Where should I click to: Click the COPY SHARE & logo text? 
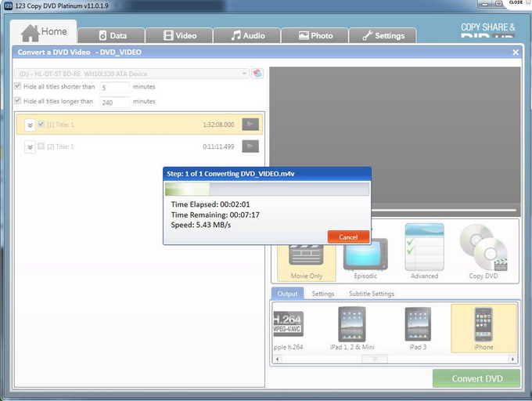pyautogui.click(x=488, y=27)
